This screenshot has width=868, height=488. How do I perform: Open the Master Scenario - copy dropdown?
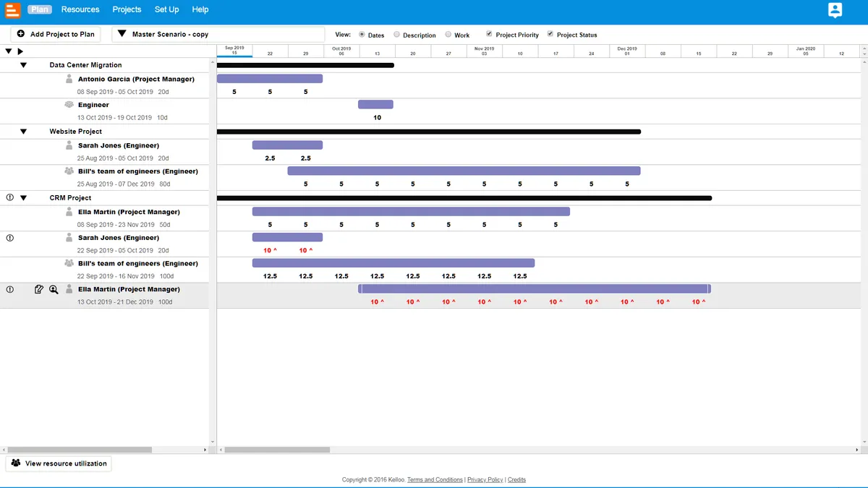click(x=218, y=34)
